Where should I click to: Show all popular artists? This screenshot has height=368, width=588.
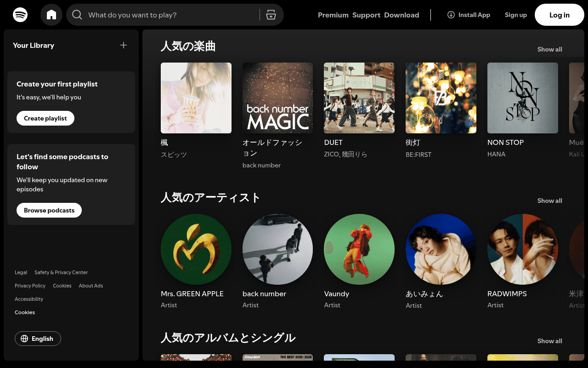coord(549,201)
